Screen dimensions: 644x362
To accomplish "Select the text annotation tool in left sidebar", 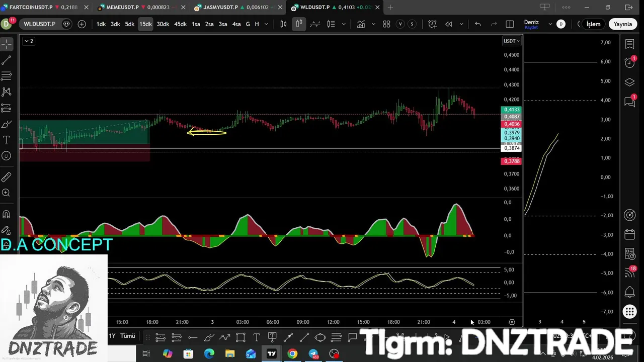I will [7, 140].
